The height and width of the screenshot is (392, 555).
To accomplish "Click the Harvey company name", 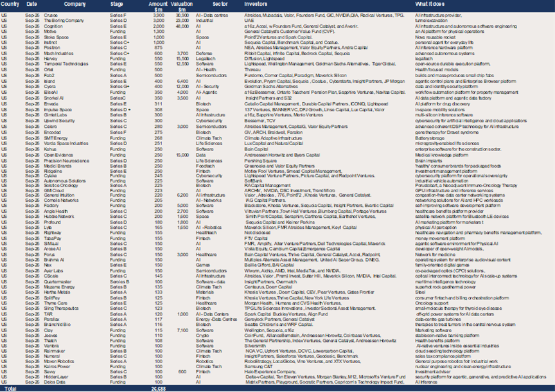I will (50, 58).
